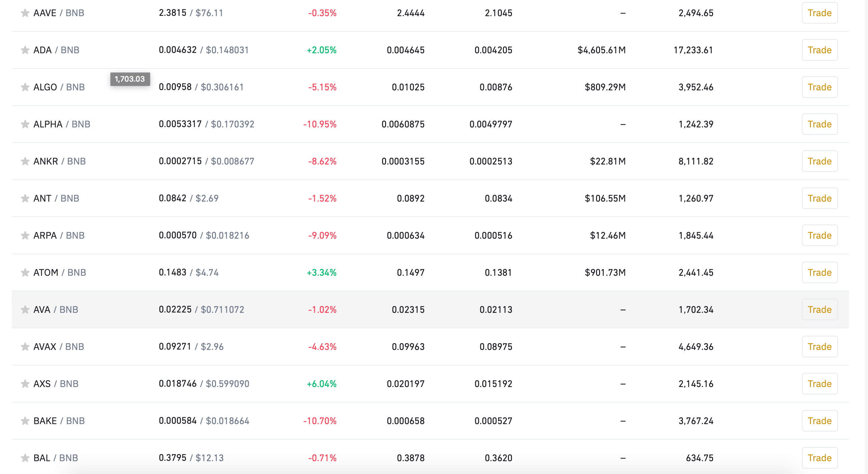Hit Trade for AVAX / BNB
The image size is (868, 474).
click(x=819, y=347)
